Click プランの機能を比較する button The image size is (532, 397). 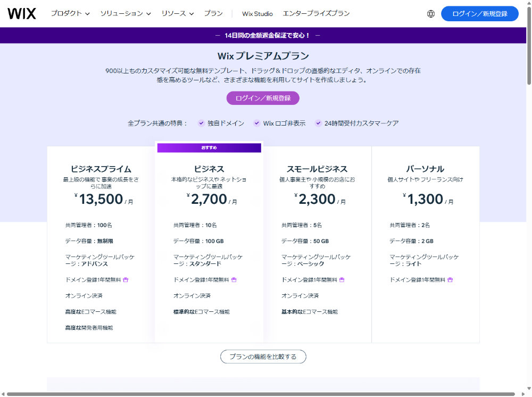pos(263,357)
